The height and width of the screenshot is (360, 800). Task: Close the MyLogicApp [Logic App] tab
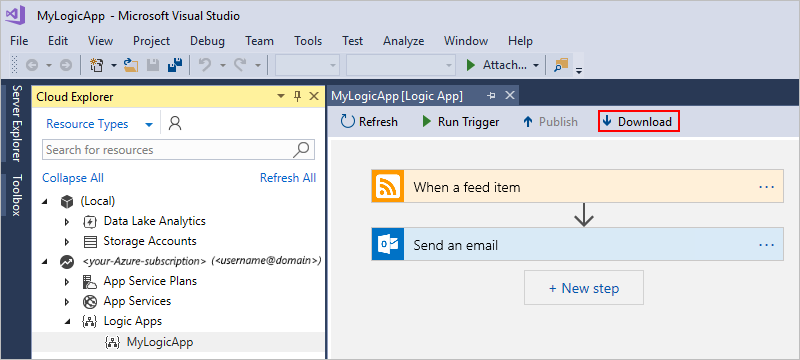(x=510, y=95)
